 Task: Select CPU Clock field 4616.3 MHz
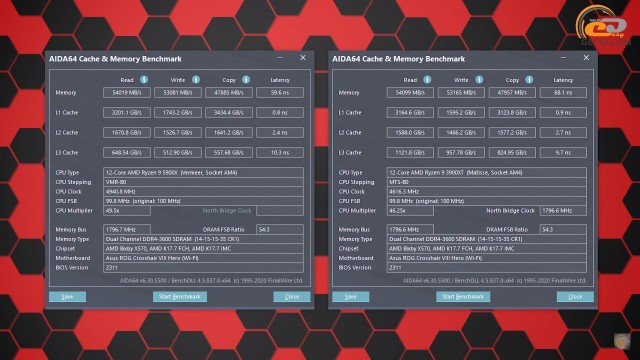[x=487, y=191]
